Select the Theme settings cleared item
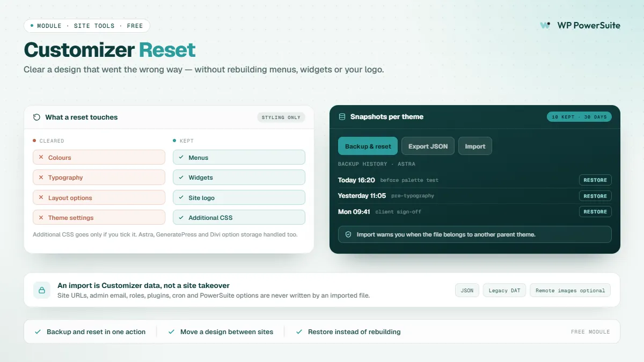The width and height of the screenshot is (644, 362). click(99, 217)
